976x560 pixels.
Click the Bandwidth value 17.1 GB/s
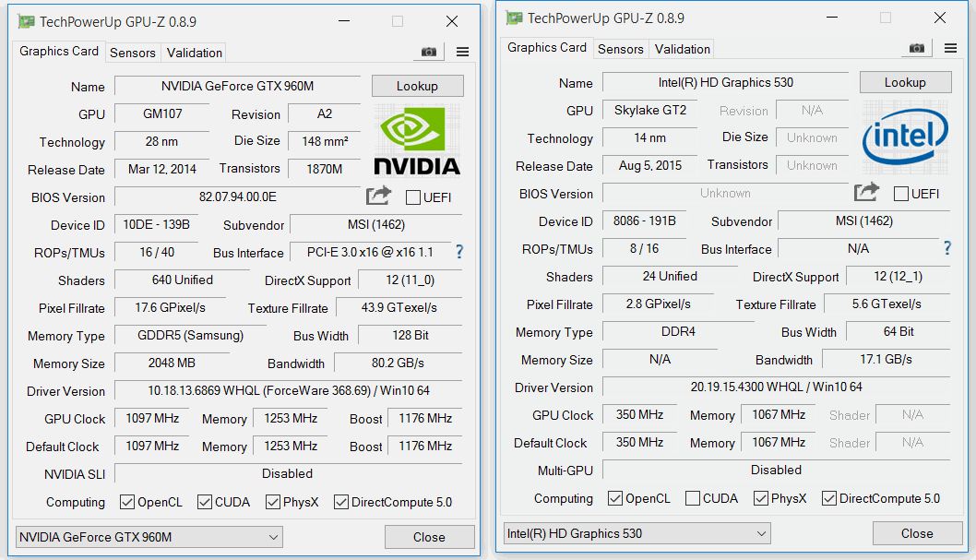coord(887,359)
